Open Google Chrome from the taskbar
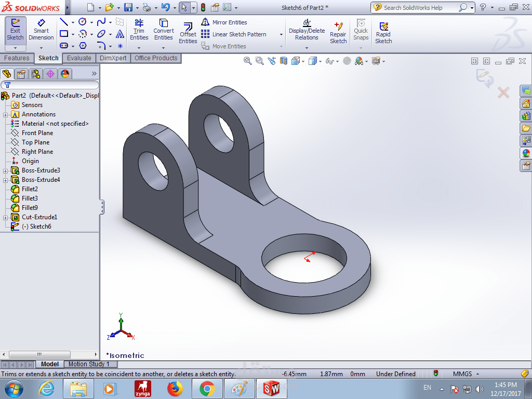 207,389
